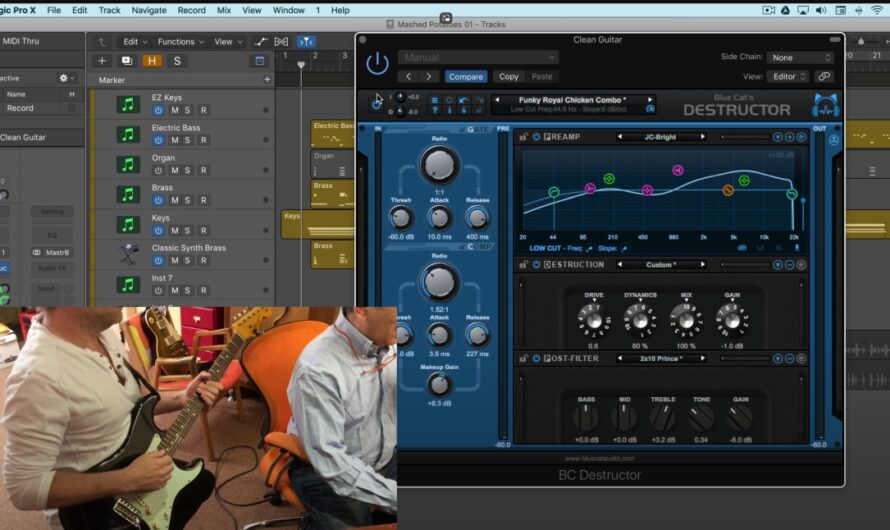Viewport: 890px width, 530px height.
Task: Click the Keys region in the tracks area
Action: tap(318, 224)
